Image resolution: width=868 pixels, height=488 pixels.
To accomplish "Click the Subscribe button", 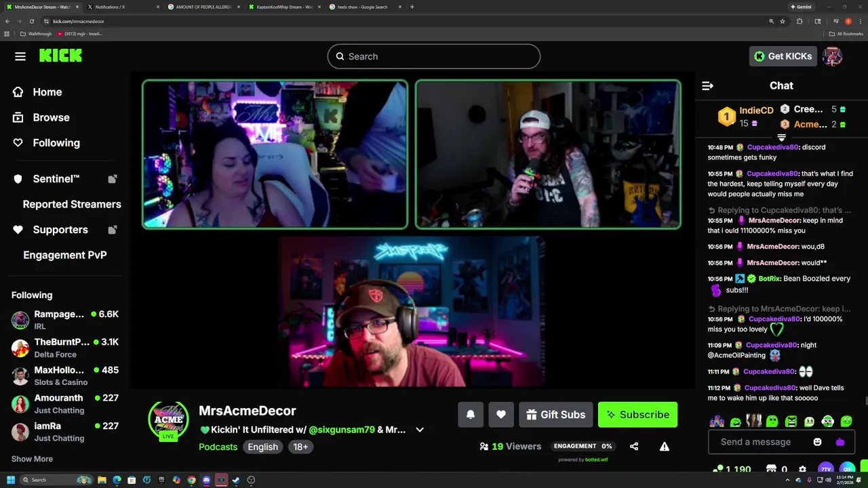I will pos(637,415).
